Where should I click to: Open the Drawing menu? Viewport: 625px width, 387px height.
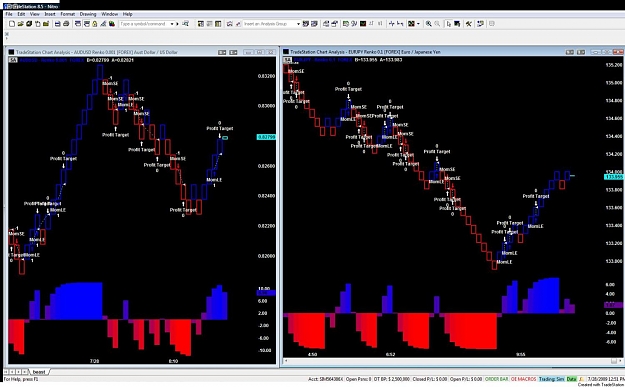click(88, 14)
